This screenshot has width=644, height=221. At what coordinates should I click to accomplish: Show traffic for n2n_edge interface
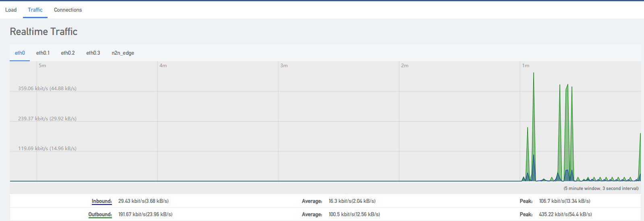tap(123, 53)
